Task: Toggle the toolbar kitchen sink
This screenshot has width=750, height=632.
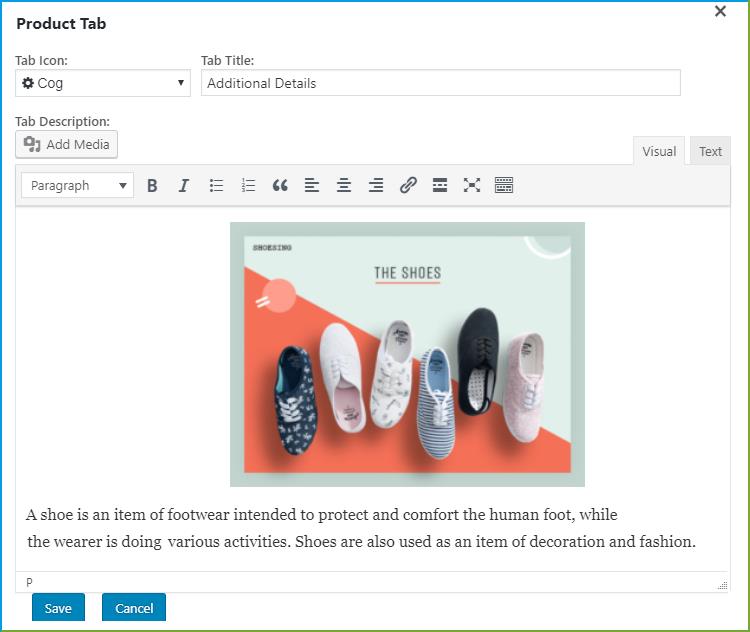Action: point(504,185)
